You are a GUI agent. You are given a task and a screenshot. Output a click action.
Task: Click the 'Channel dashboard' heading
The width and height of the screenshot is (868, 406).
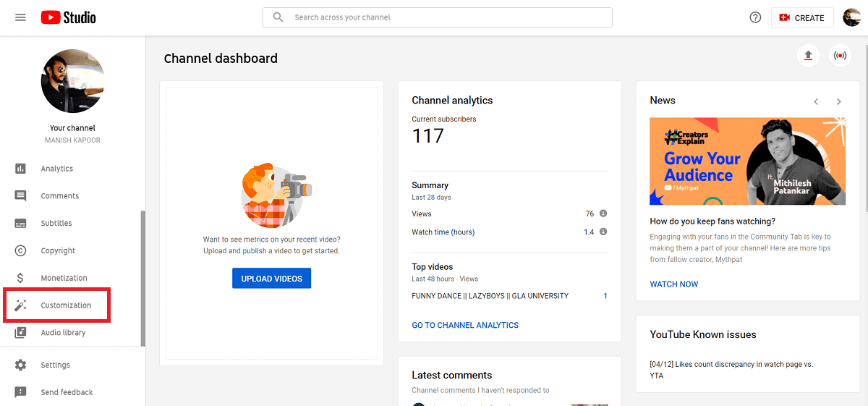221,59
